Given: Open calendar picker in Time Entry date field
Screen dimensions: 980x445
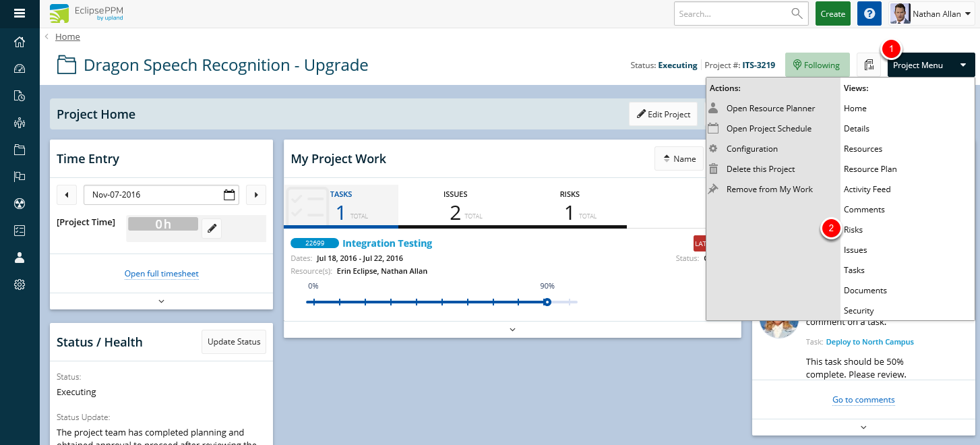Looking at the screenshot, I should pos(229,195).
